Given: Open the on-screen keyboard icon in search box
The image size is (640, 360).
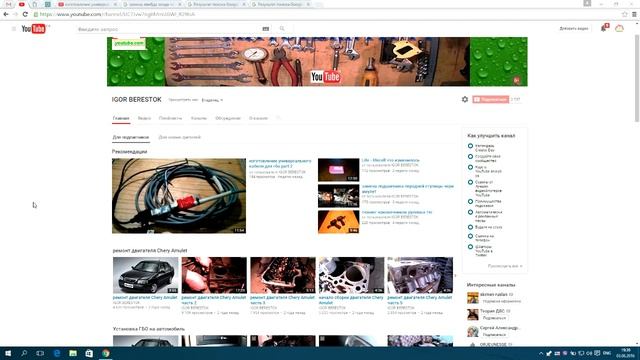Looking at the screenshot, I should 266,29.
